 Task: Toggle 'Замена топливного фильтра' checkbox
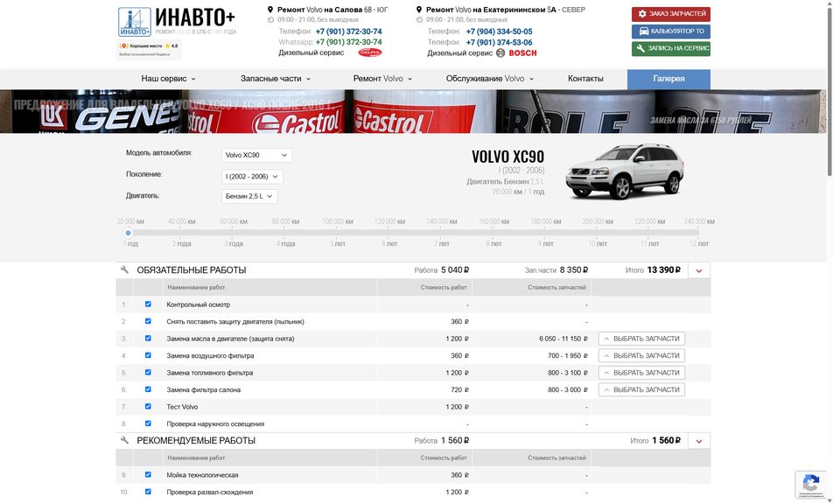point(148,372)
